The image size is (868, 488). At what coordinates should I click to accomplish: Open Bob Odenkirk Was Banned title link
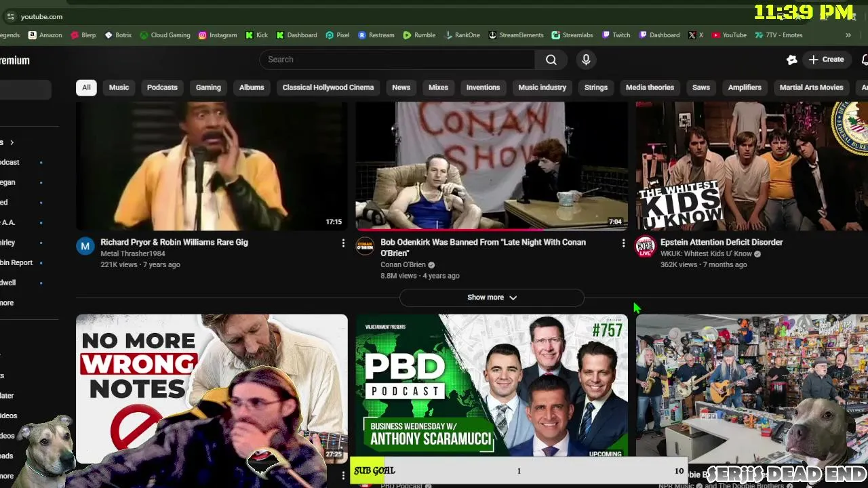coord(483,247)
